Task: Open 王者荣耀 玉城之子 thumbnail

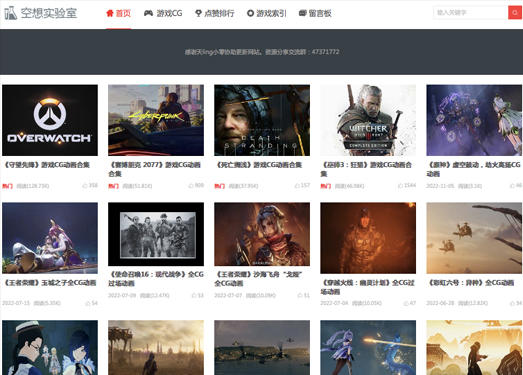Action: tap(50, 238)
